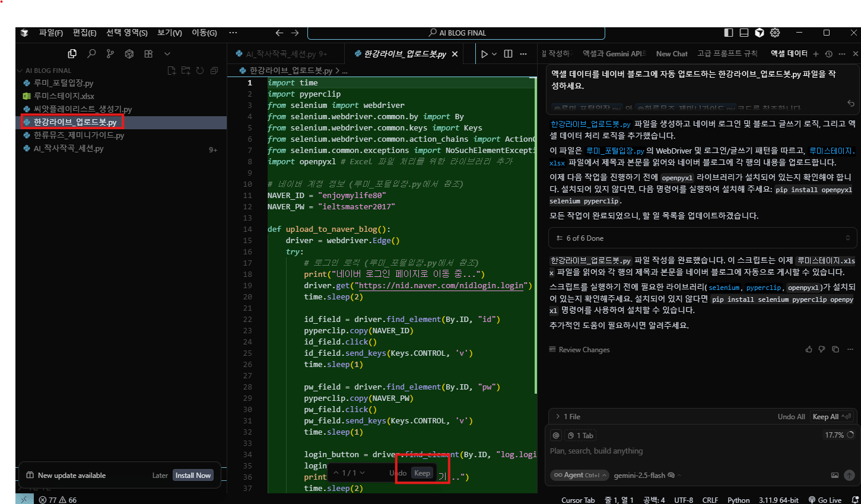The width and height of the screenshot is (861, 504).
Task: Open chat history with the clock icon
Action: pos(829,54)
